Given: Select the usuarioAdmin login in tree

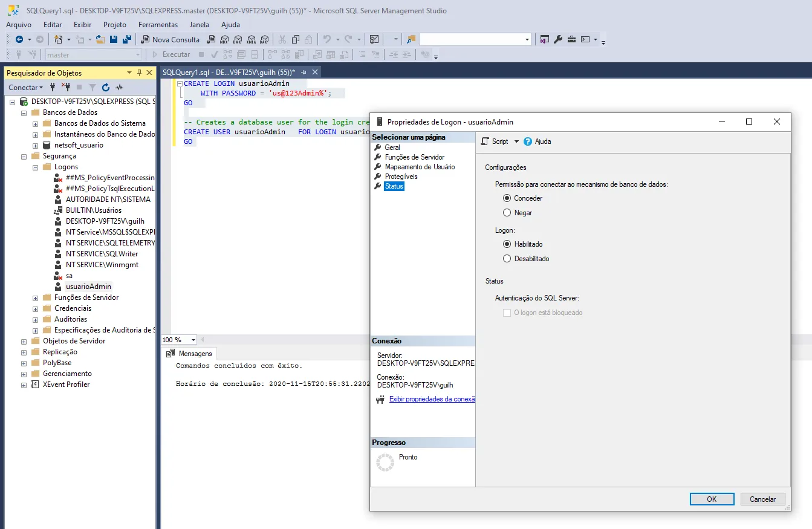Looking at the screenshot, I should click(88, 287).
